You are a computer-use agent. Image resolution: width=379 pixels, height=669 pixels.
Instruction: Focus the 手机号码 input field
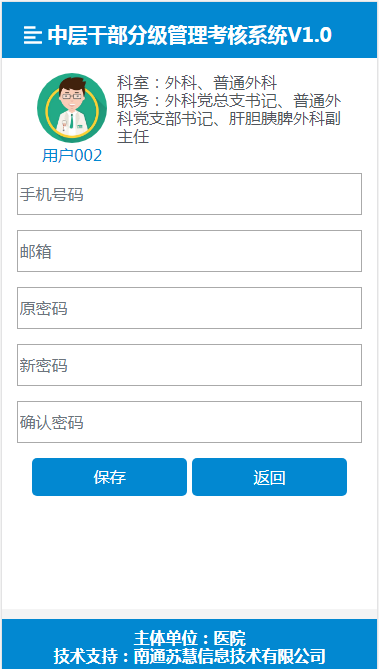click(190, 194)
